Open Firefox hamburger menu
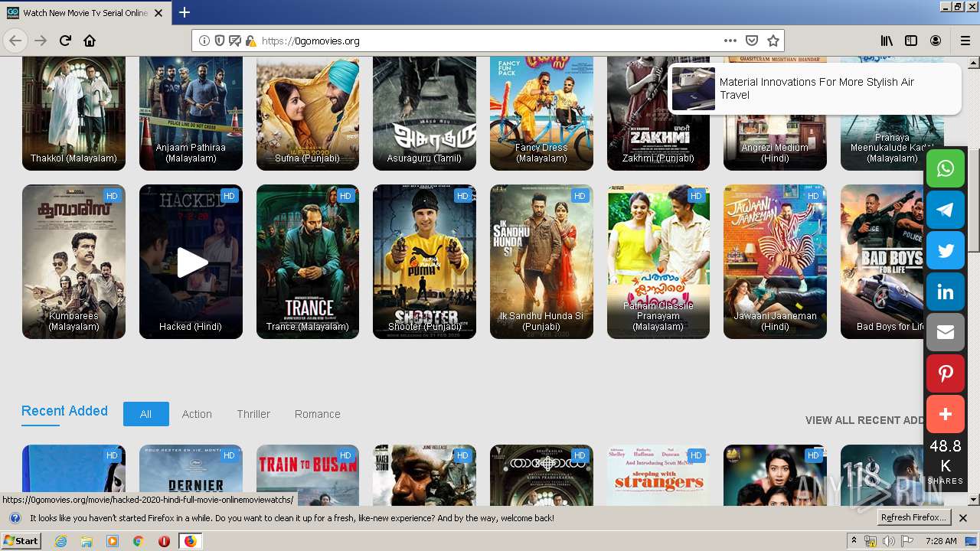 (x=965, y=41)
